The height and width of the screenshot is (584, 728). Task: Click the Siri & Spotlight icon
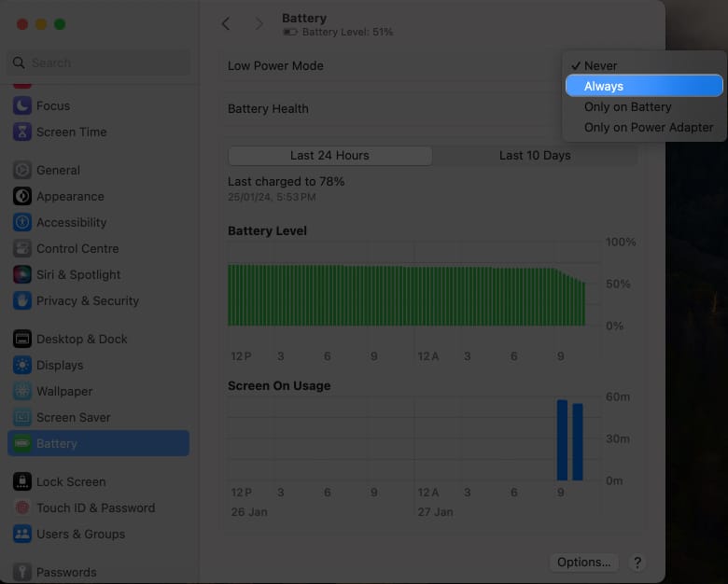click(22, 275)
